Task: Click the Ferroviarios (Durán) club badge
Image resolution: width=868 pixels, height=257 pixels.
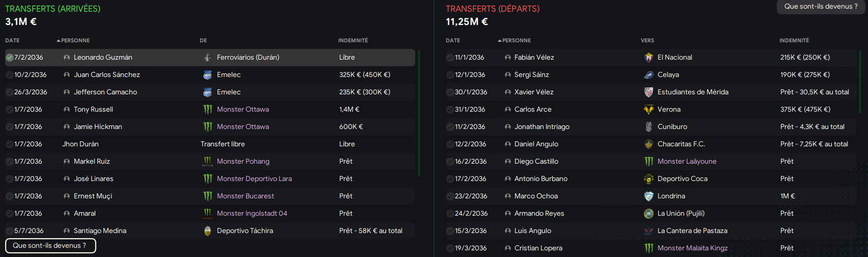Action: (x=207, y=58)
